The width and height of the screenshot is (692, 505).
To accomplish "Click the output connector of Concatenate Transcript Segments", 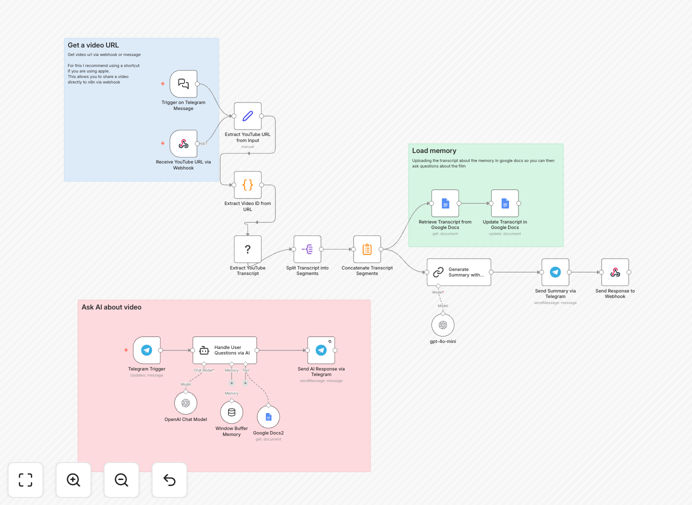I will [x=381, y=249].
